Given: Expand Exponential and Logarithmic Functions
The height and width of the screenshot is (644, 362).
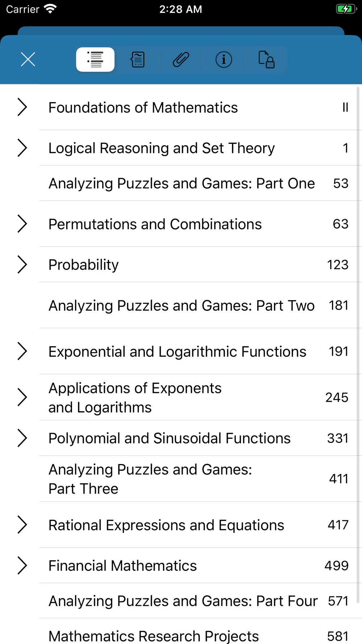Looking at the screenshot, I should pyautogui.click(x=22, y=351).
